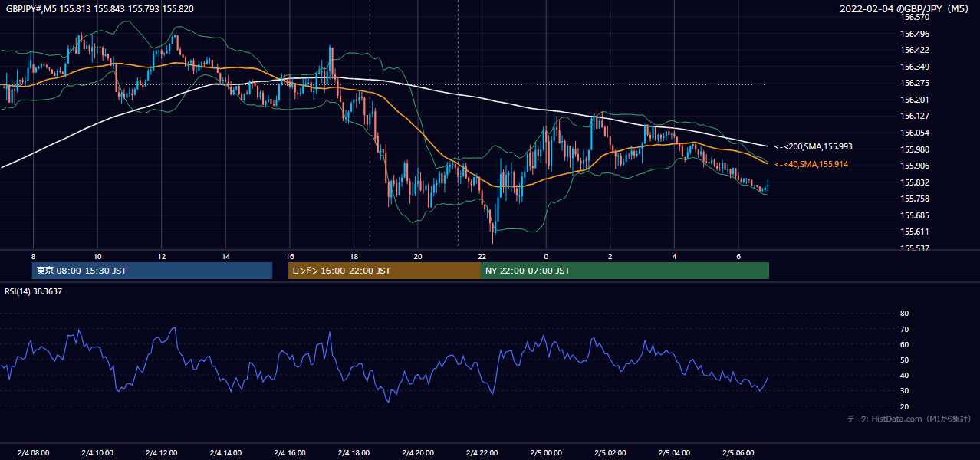Click hour tick 12 under price chart
This screenshot has height=460, width=980.
coord(161,256)
